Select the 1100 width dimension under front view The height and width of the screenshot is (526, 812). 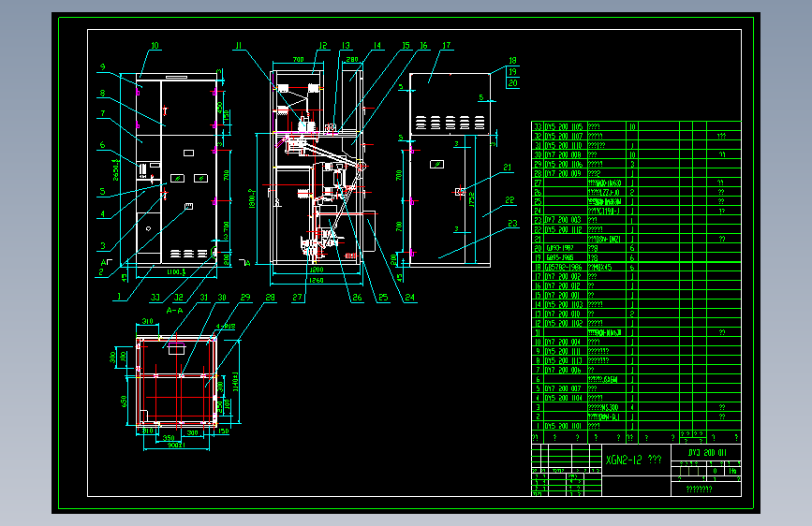[176, 271]
